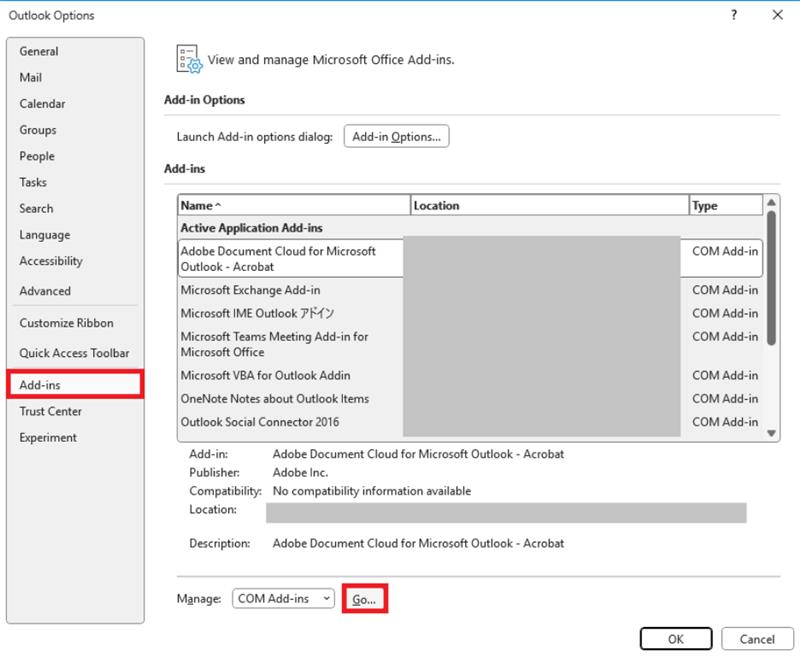Click the Publisher value Adobe Inc.
The width and height of the screenshot is (800, 656).
tap(300, 473)
